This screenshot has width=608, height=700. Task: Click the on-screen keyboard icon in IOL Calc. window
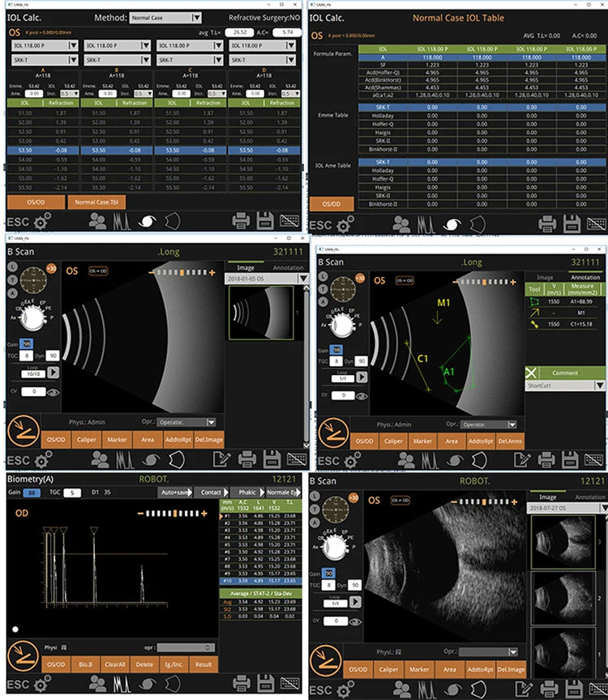click(x=289, y=220)
